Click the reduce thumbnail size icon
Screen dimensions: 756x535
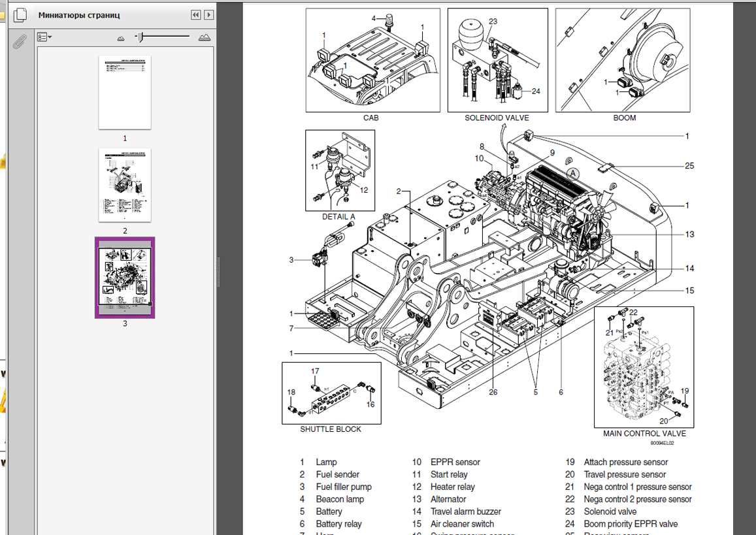click(x=121, y=38)
